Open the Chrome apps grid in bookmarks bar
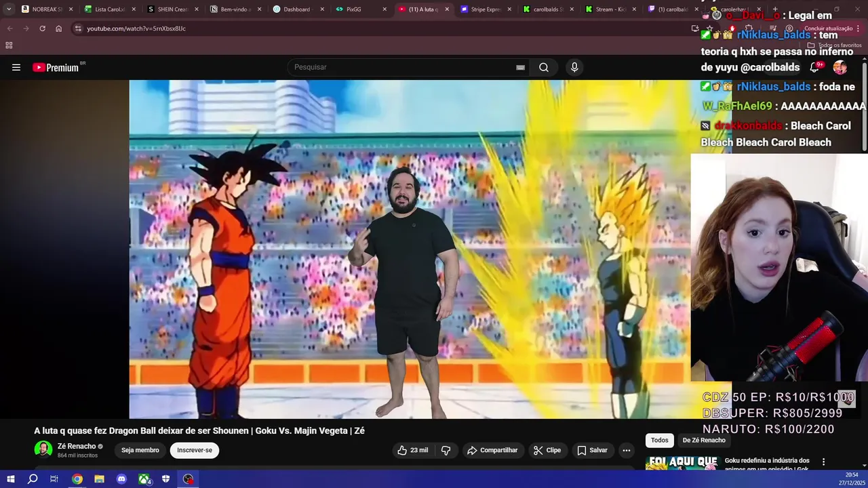This screenshot has height=488, width=868. click(x=9, y=45)
